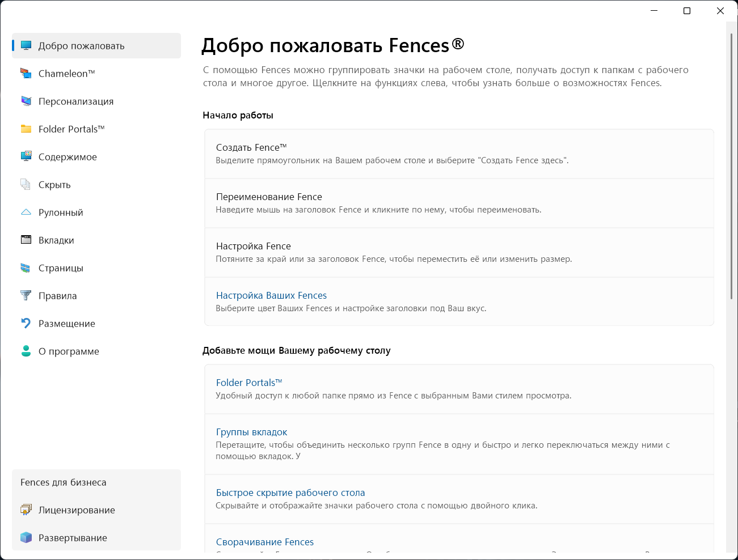Click the vertical scrollbar on the right
738x560 pixels.
(x=731, y=164)
